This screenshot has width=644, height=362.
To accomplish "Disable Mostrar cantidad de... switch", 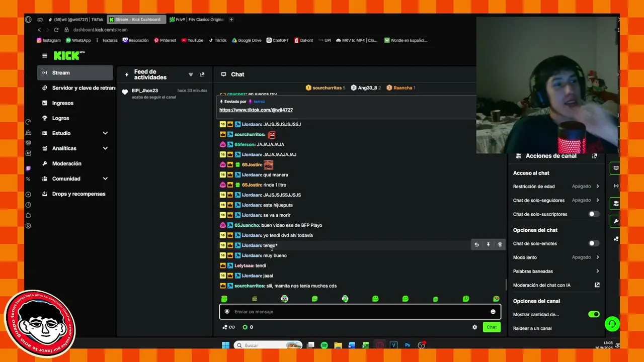I will 594,314.
